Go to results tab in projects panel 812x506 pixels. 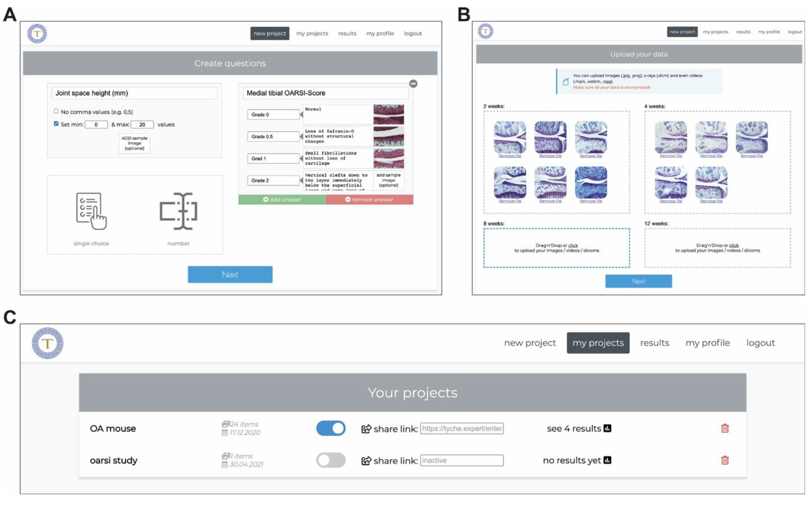point(654,343)
